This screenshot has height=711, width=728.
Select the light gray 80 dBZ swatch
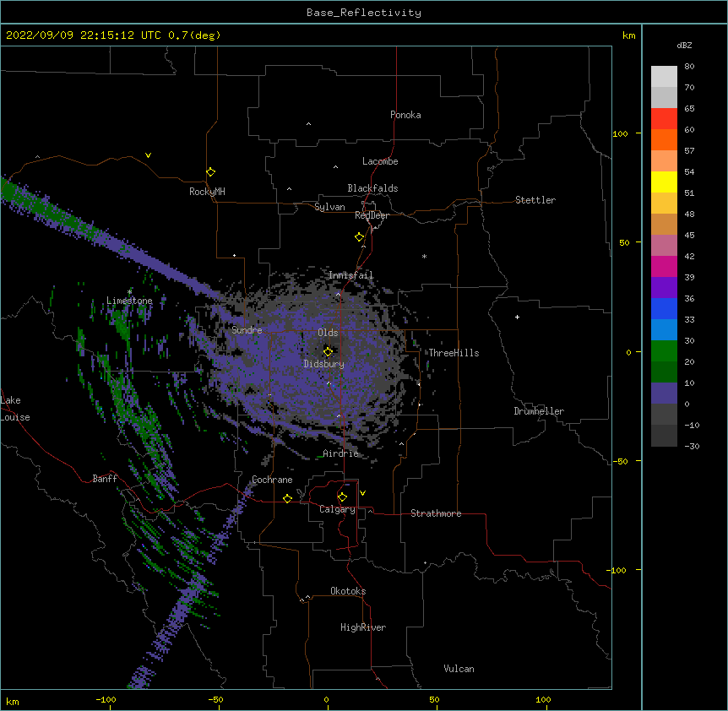pos(664,77)
